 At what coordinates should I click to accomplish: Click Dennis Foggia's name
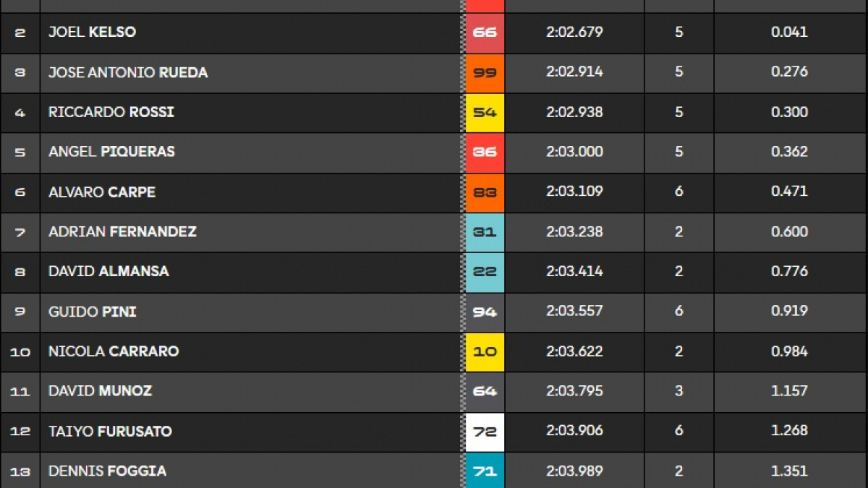pos(107,471)
